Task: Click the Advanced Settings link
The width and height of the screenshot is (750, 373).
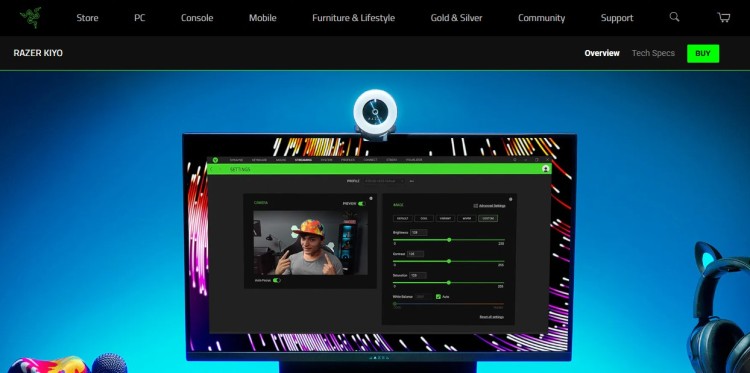Action: pos(492,206)
